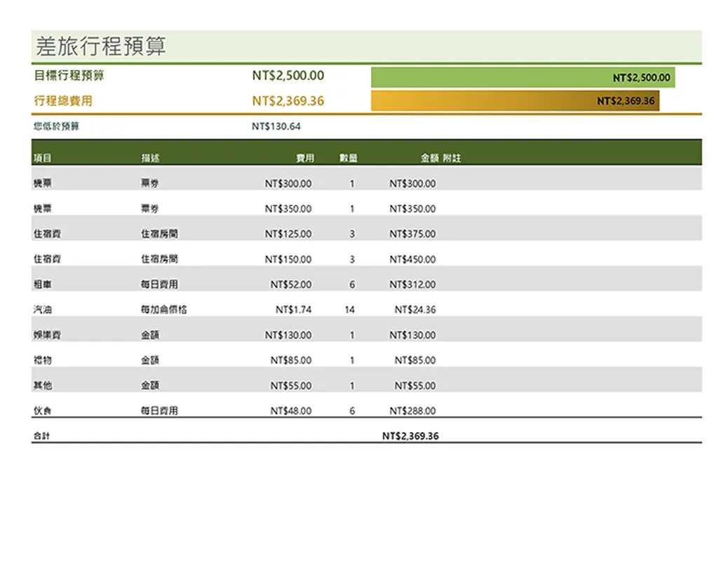This screenshot has height=561, width=728.
Task: Click the 合計 total label
Action: click(x=41, y=435)
